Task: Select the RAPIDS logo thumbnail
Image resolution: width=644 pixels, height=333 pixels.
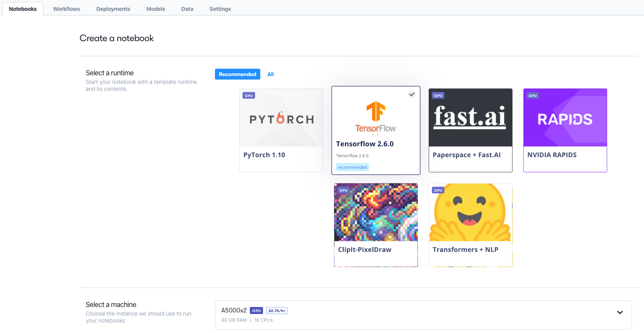Action: pyautogui.click(x=565, y=118)
